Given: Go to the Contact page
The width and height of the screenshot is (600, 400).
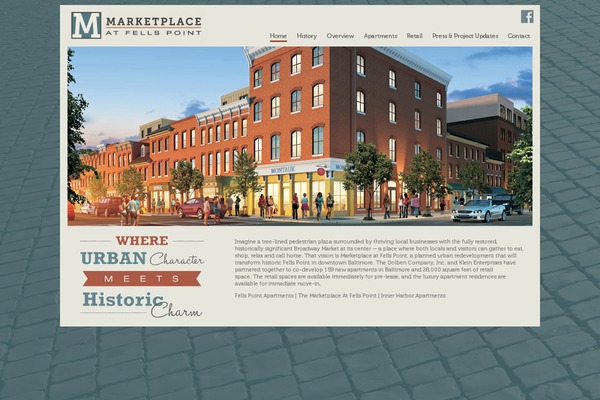Looking at the screenshot, I should 518,36.
